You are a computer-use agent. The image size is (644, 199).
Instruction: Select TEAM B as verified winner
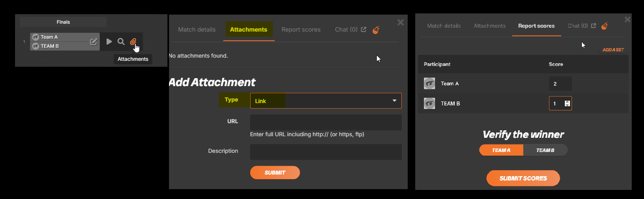click(545, 150)
